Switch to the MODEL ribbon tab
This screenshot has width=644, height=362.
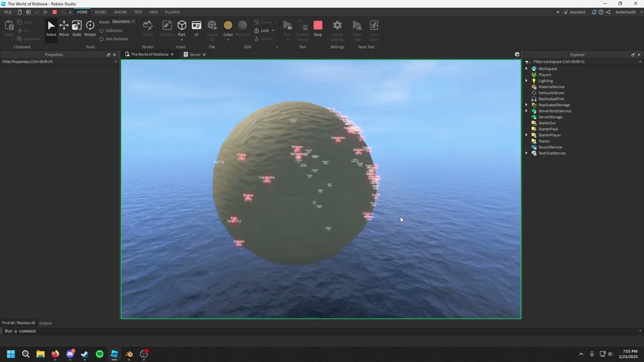pyautogui.click(x=101, y=12)
